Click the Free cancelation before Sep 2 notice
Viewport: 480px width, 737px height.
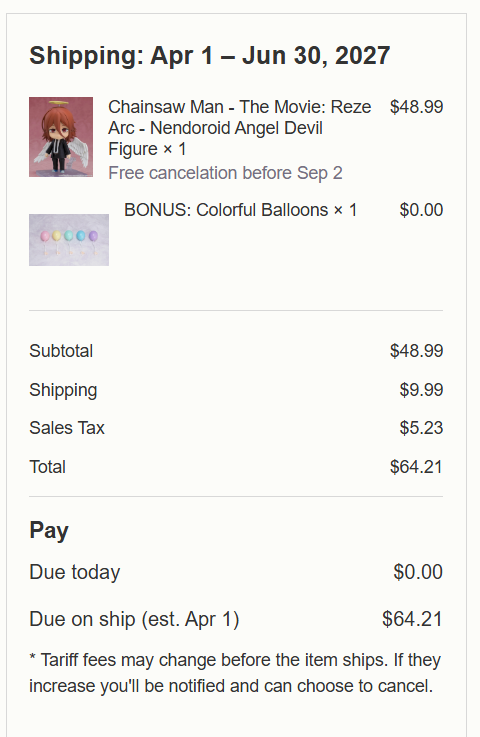pyautogui.click(x=225, y=173)
